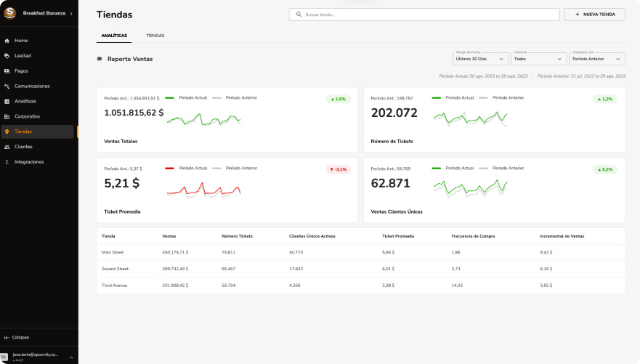Select the Main Street store row
This screenshot has height=364, width=640.
[x=361, y=253]
